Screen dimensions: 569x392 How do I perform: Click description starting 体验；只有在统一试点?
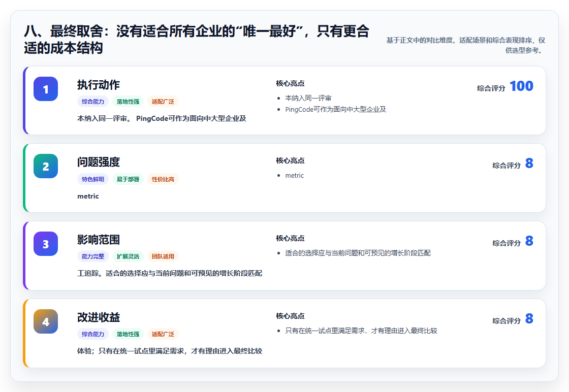170,351
